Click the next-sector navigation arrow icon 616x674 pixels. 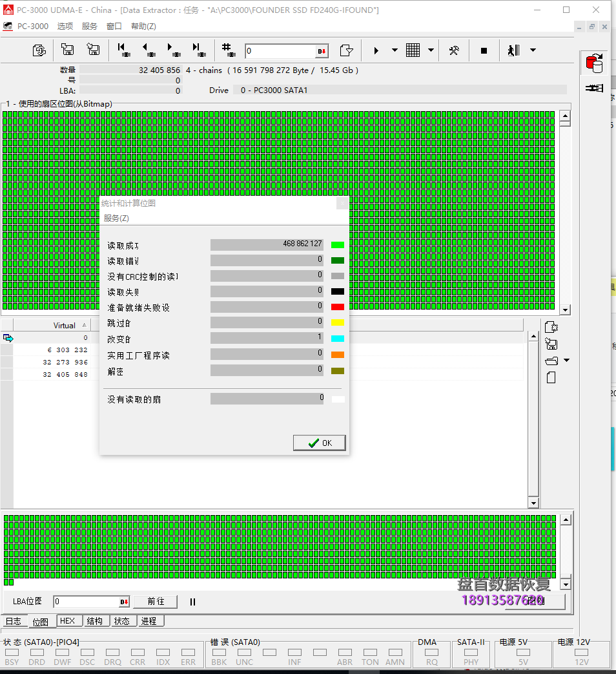(174, 50)
